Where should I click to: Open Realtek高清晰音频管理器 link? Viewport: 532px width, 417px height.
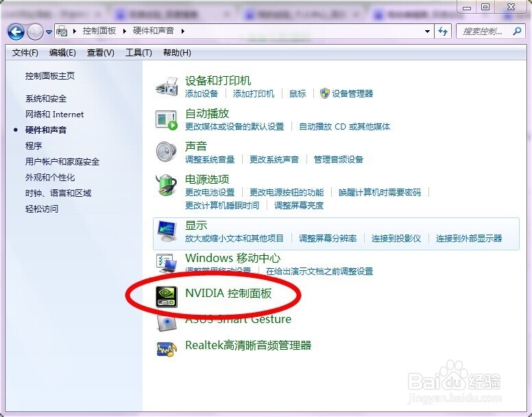pos(248,346)
